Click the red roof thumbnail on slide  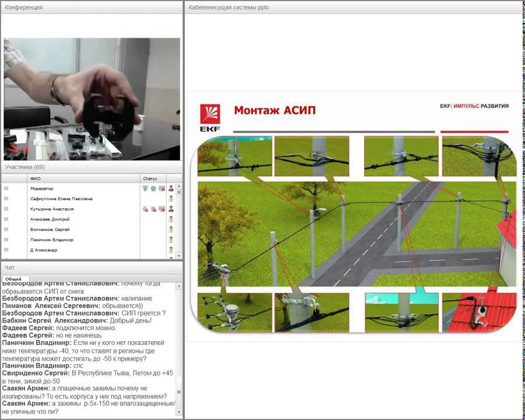pos(479,312)
